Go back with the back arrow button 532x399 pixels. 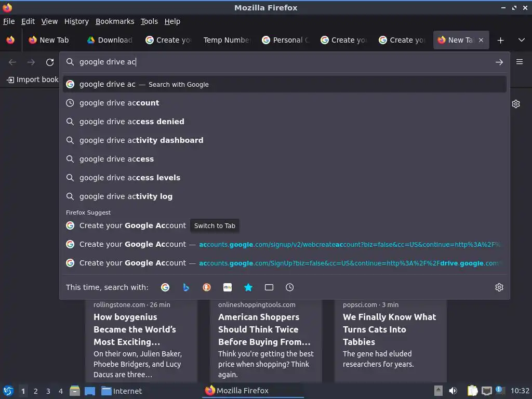[x=12, y=62]
